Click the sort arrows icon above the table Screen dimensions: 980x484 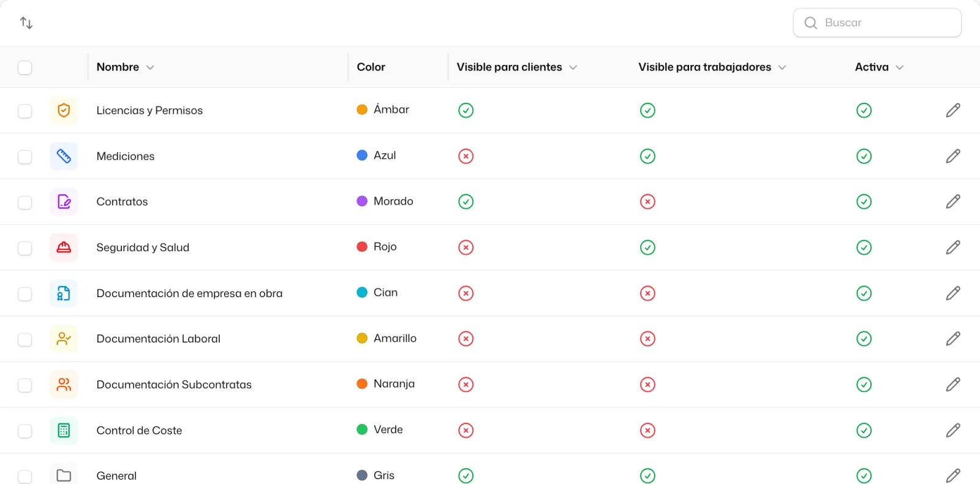[x=26, y=23]
